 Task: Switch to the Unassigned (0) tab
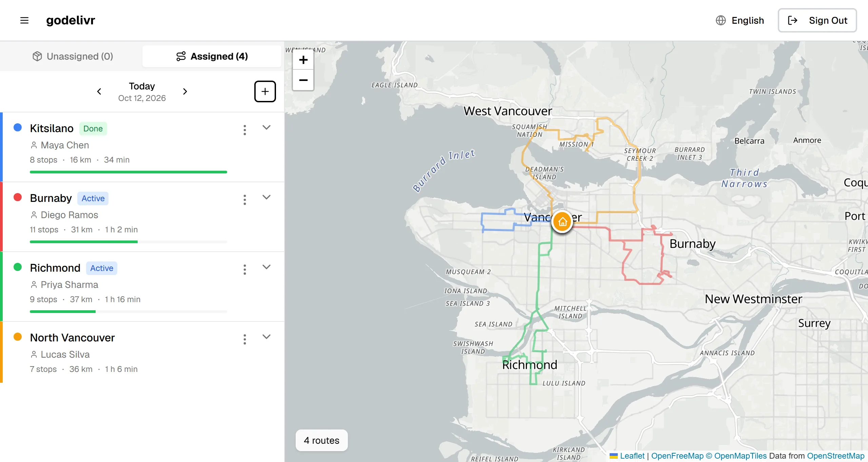73,56
